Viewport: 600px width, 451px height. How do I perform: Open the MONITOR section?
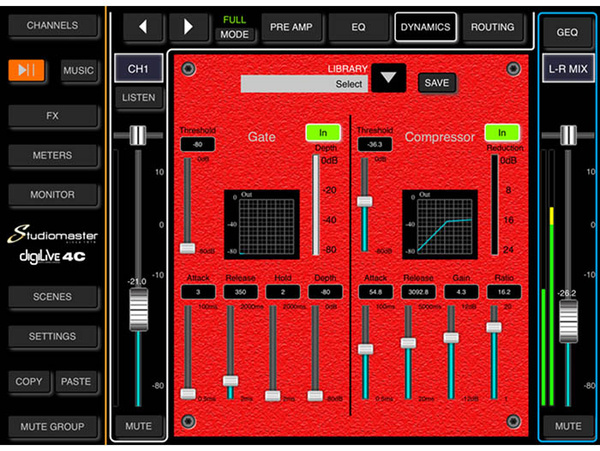click(52, 194)
